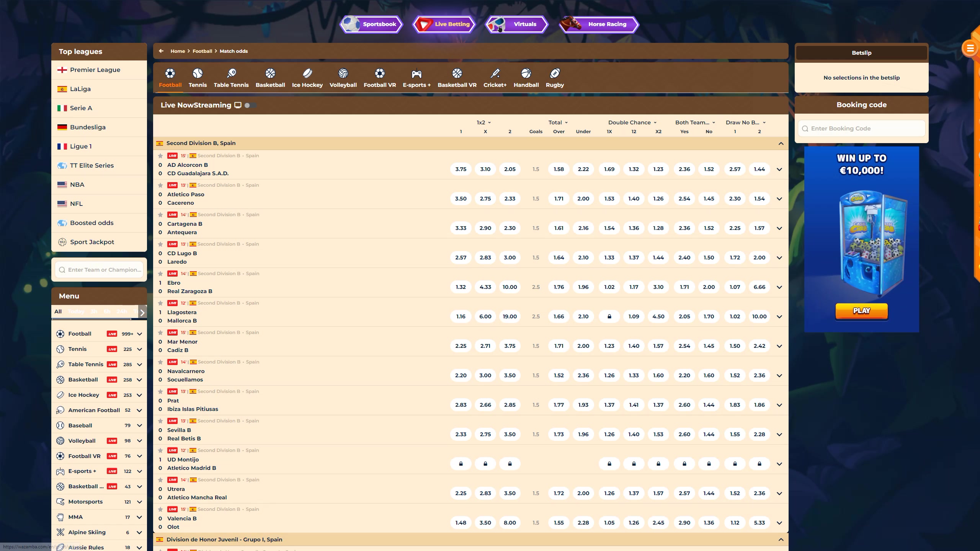
Task: Star the Ebro vs Real Zaragoza B match
Action: (x=160, y=274)
